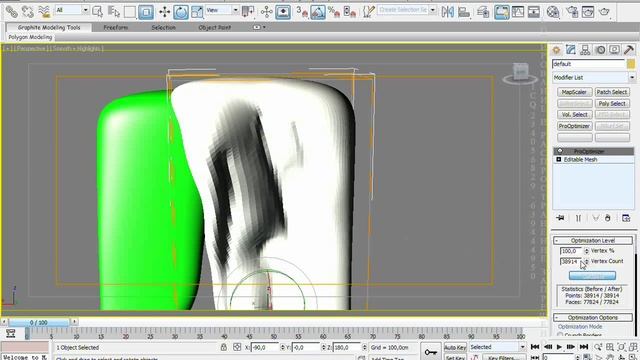This screenshot has height=360, width=640.
Task: Open the Modifier List dropdown
Action: click(x=632, y=77)
